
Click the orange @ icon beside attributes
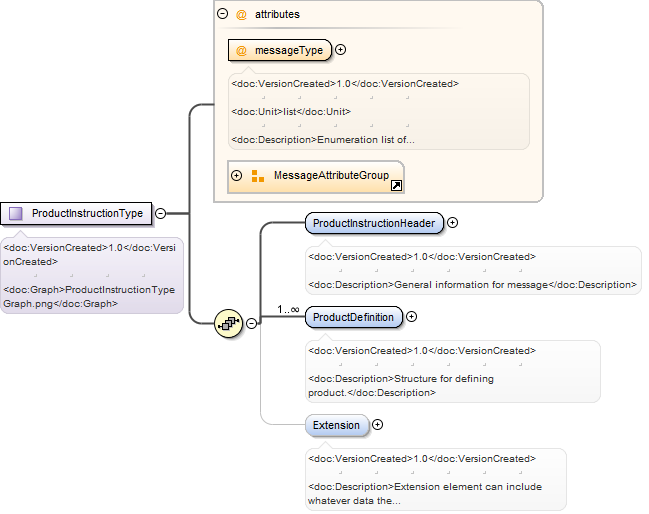[241, 14]
